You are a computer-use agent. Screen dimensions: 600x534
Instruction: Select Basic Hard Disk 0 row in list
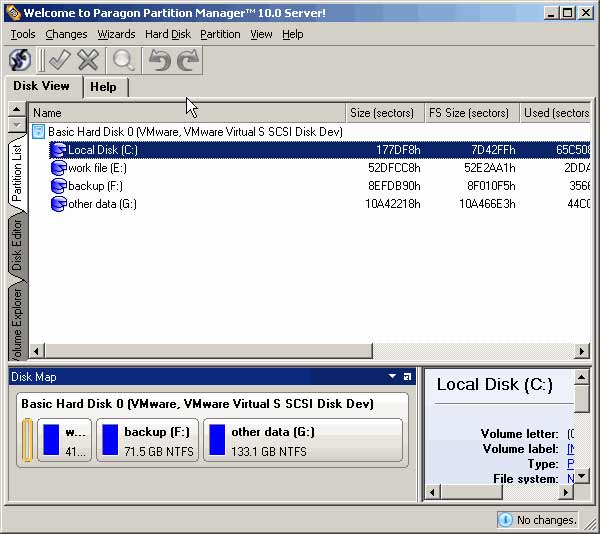pyautogui.click(x=310, y=132)
